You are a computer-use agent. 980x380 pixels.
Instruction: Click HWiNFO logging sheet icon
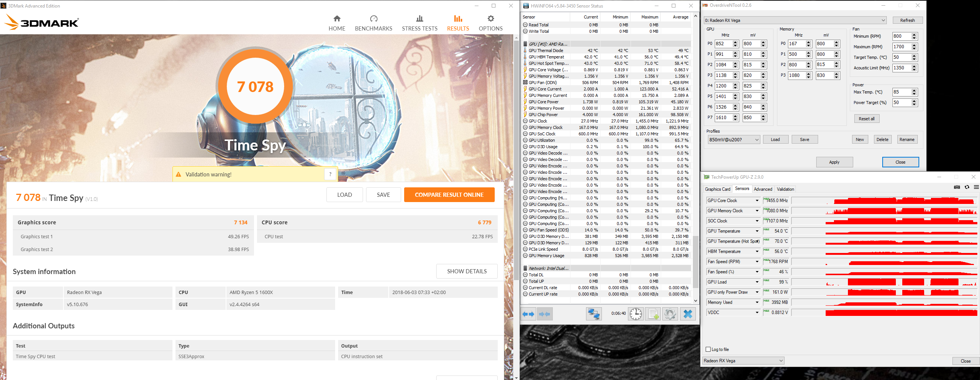tap(653, 314)
